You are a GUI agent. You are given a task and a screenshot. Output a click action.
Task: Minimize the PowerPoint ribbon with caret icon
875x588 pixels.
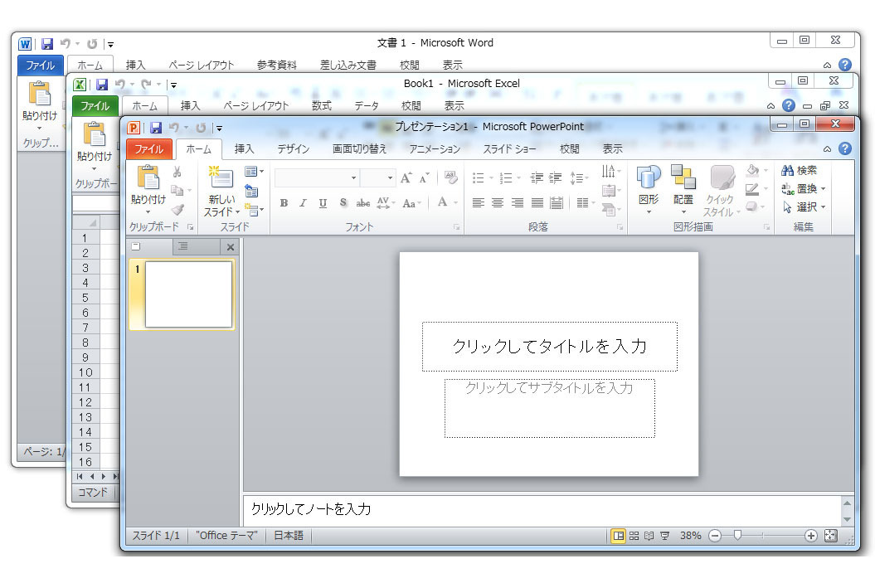[x=827, y=149]
